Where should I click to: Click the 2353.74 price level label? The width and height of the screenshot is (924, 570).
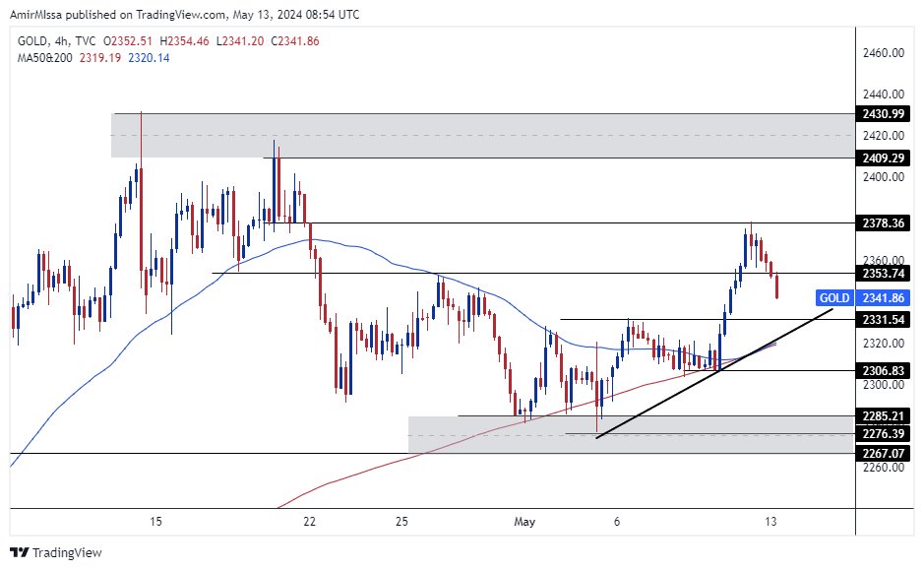pyautogui.click(x=882, y=273)
